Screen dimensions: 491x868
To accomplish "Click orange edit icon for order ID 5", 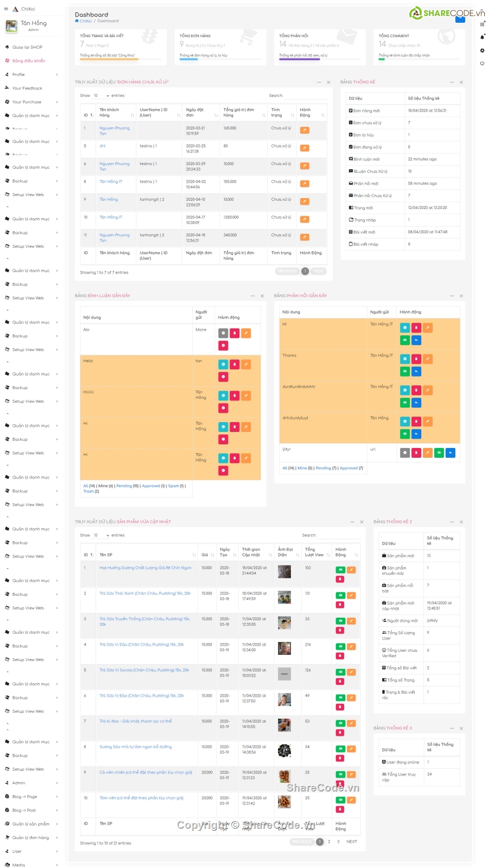I will point(305,148).
